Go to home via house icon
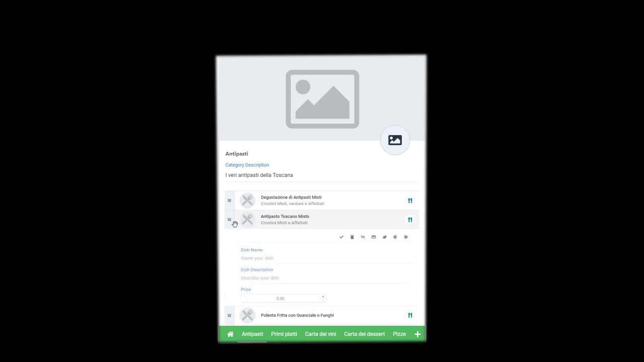This screenshot has width=644, height=362. tap(230, 334)
